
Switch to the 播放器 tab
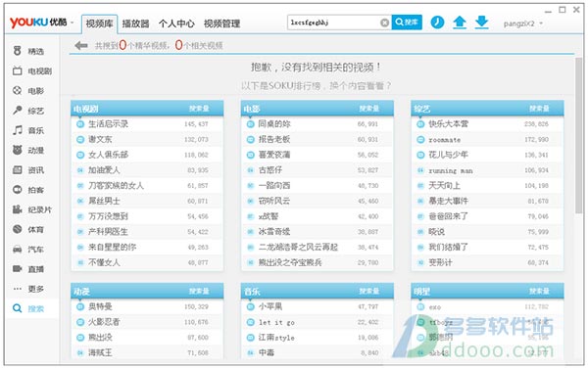(x=136, y=23)
